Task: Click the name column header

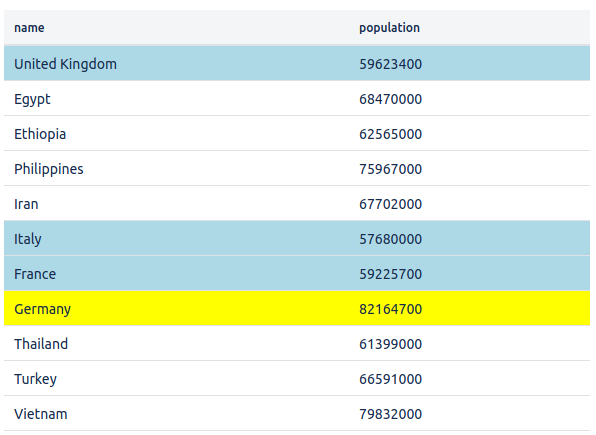Action: [29, 28]
